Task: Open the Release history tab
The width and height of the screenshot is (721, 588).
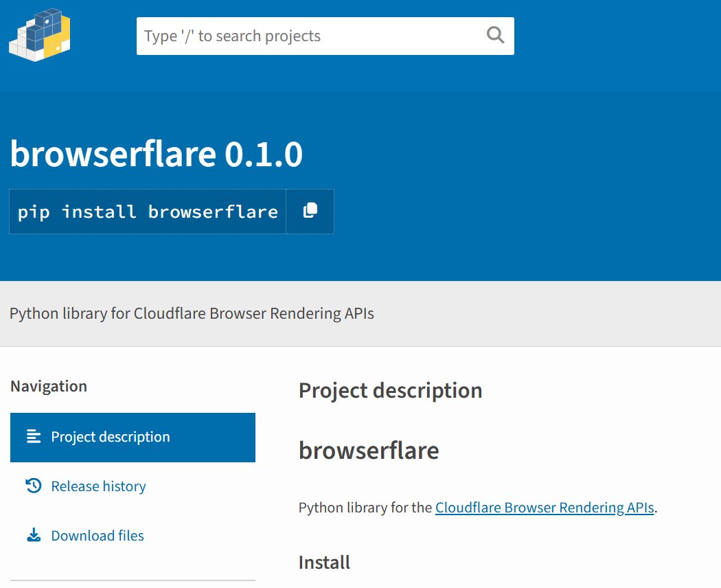Action: pos(133,486)
